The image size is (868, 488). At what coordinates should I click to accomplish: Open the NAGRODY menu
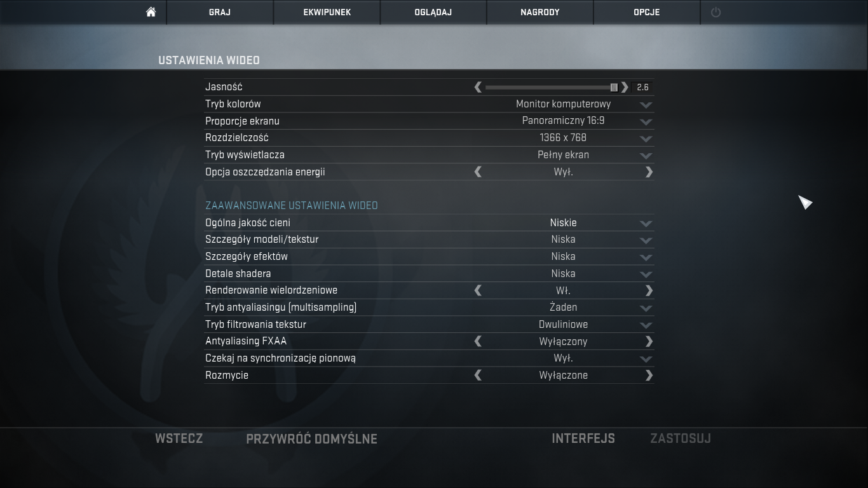point(540,12)
